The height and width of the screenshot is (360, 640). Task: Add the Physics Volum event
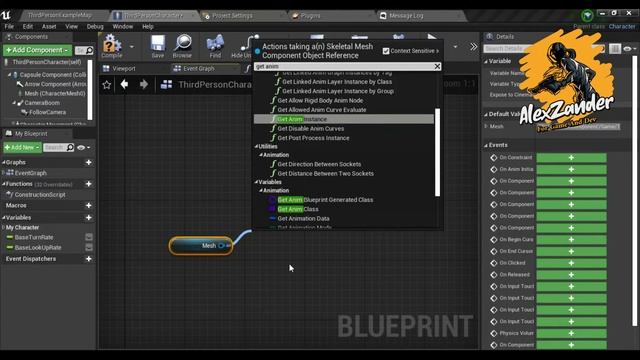571,333
